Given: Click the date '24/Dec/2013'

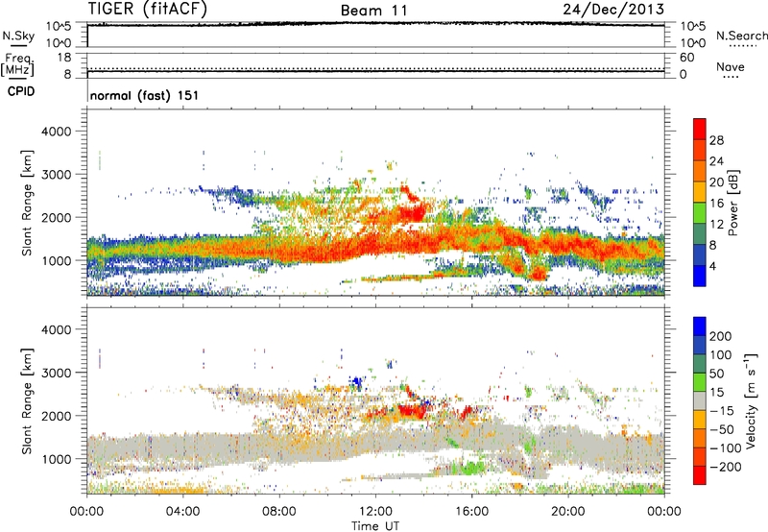Looking at the screenshot, I should [x=613, y=10].
